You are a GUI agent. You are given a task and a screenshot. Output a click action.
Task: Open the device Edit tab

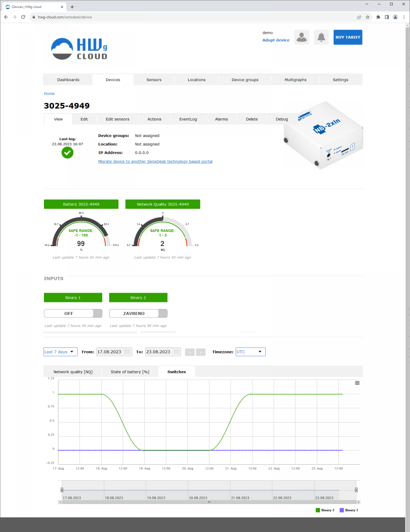click(x=84, y=119)
